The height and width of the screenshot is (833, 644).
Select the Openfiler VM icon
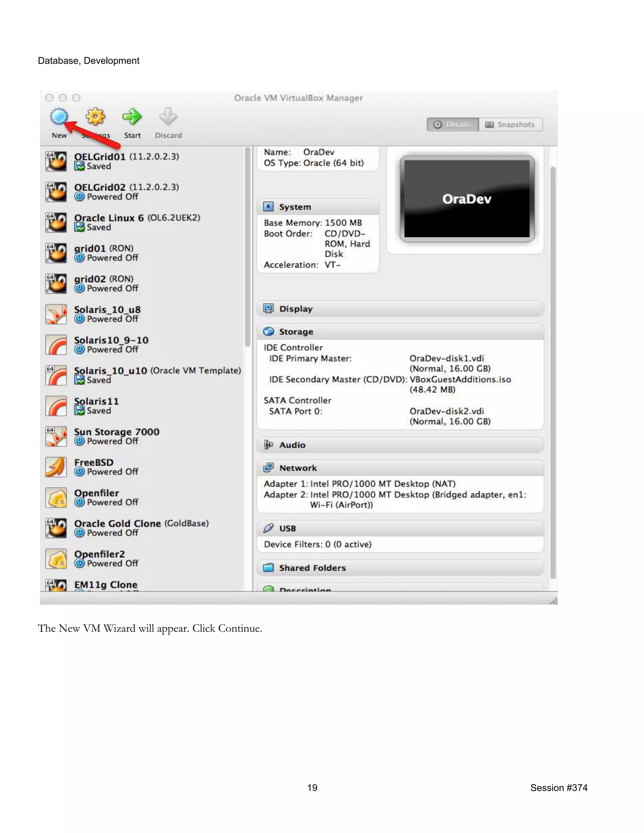click(56, 497)
